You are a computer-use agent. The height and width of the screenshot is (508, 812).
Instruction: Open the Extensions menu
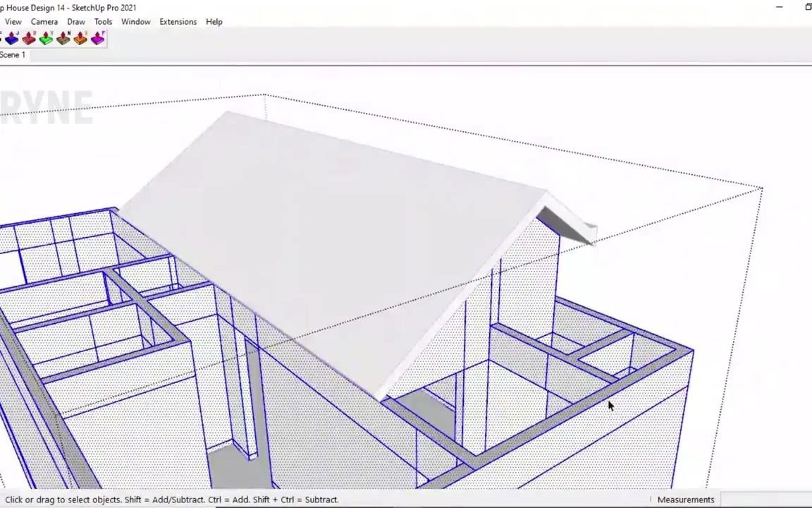click(178, 21)
